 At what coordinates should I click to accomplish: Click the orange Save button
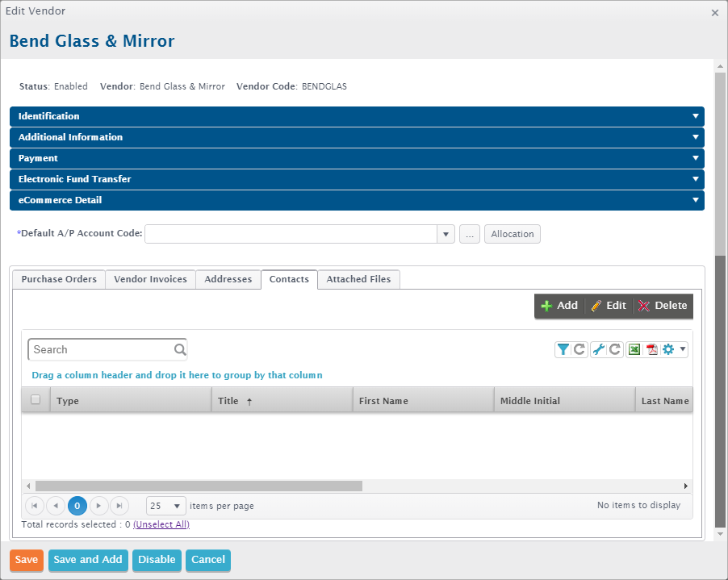click(27, 560)
